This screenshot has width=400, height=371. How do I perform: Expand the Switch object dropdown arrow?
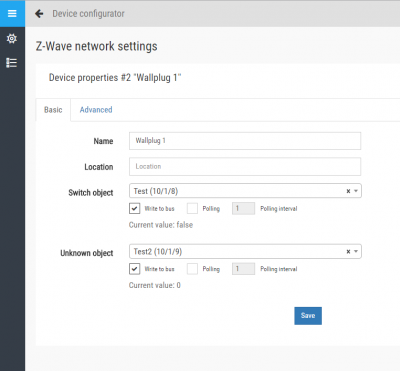pyautogui.click(x=356, y=191)
